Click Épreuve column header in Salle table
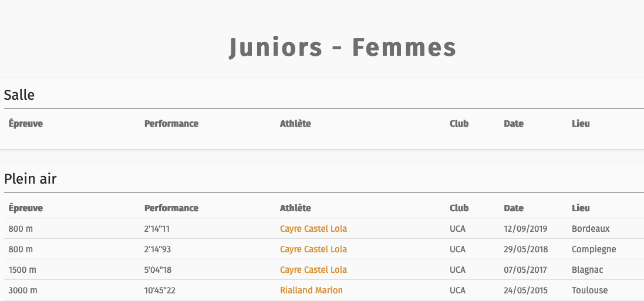The height and width of the screenshot is (301, 644). pyautogui.click(x=25, y=124)
